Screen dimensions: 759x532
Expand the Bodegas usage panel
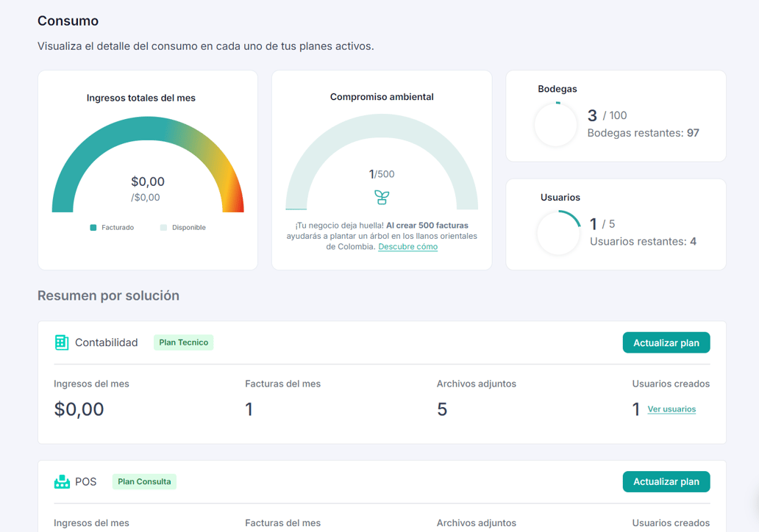615,115
